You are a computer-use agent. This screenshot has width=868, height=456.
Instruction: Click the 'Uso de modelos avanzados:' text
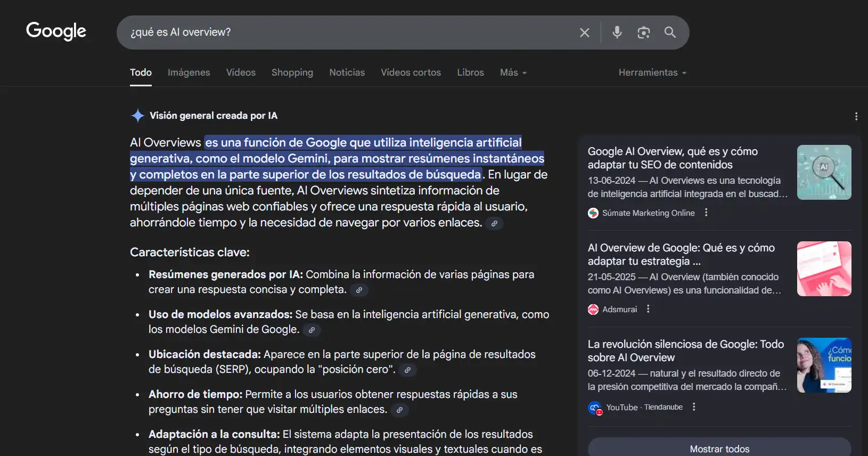pyautogui.click(x=220, y=315)
